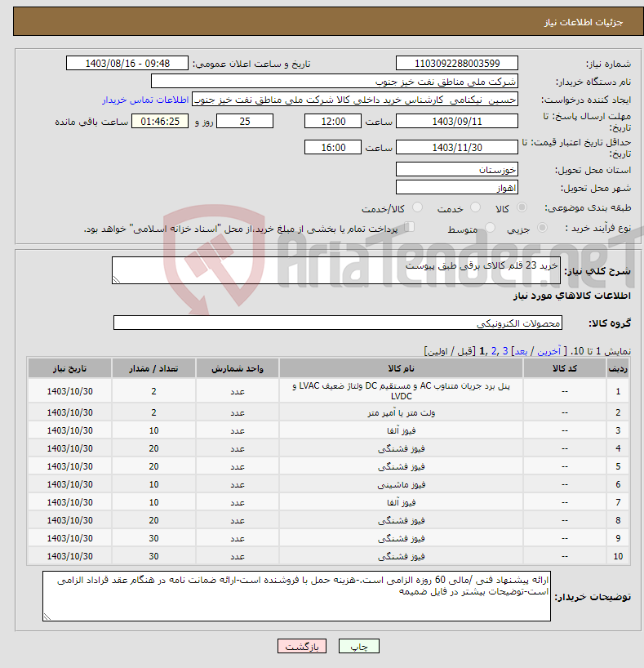Go to page 3 of items
Image resolution: width=644 pixels, height=668 pixels.
pos(505,351)
